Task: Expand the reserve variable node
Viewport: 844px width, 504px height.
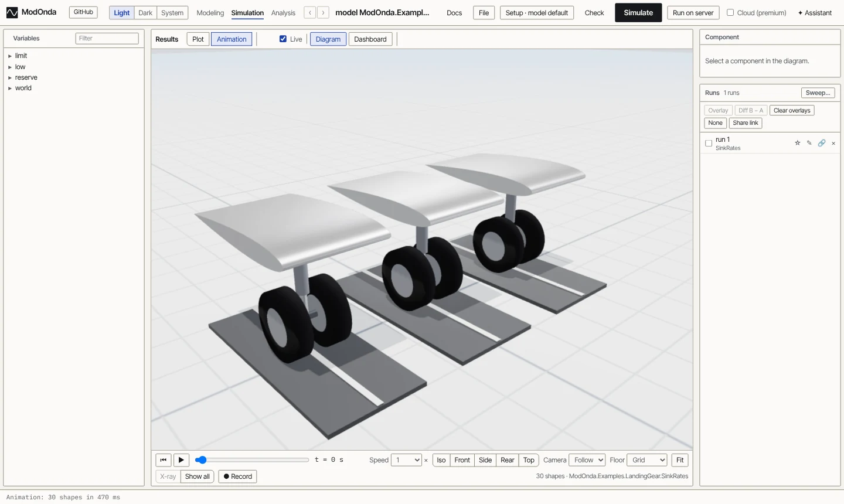Action: click(10, 78)
